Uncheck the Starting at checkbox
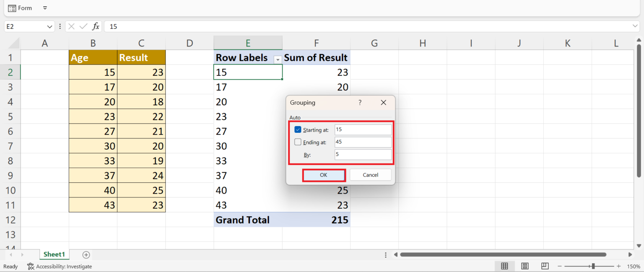 click(298, 130)
